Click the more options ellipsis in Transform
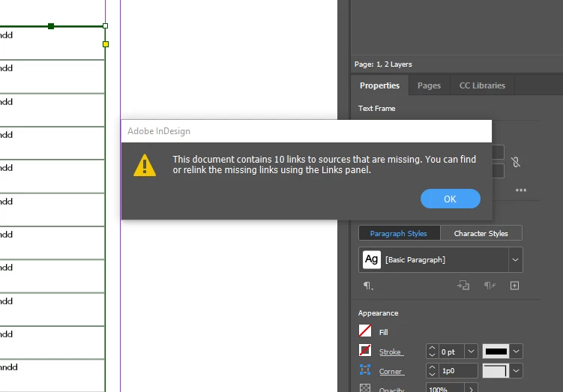563x392 pixels. pos(521,190)
